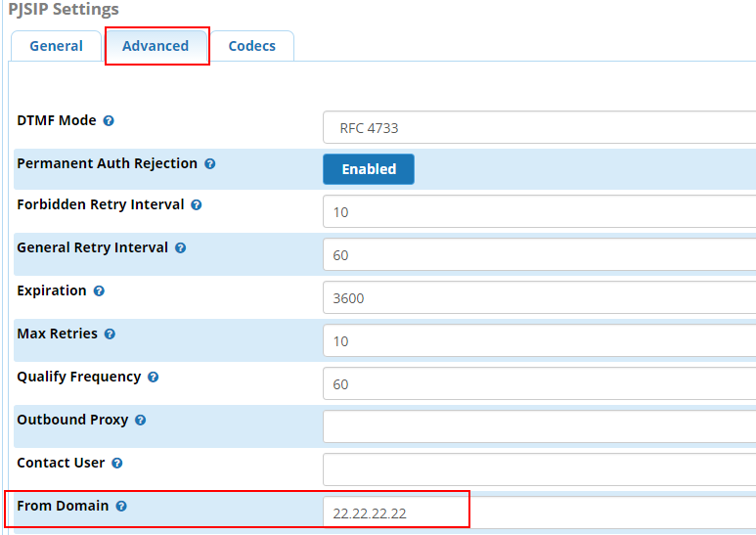This screenshot has width=756, height=535.
Task: Open the DTMF Mode dropdown
Action: pos(538,127)
